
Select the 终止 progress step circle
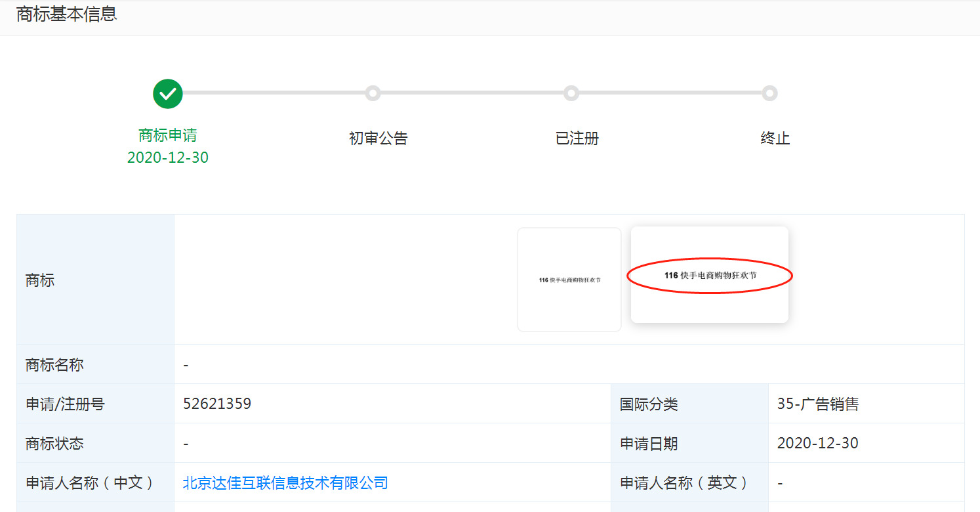769,93
